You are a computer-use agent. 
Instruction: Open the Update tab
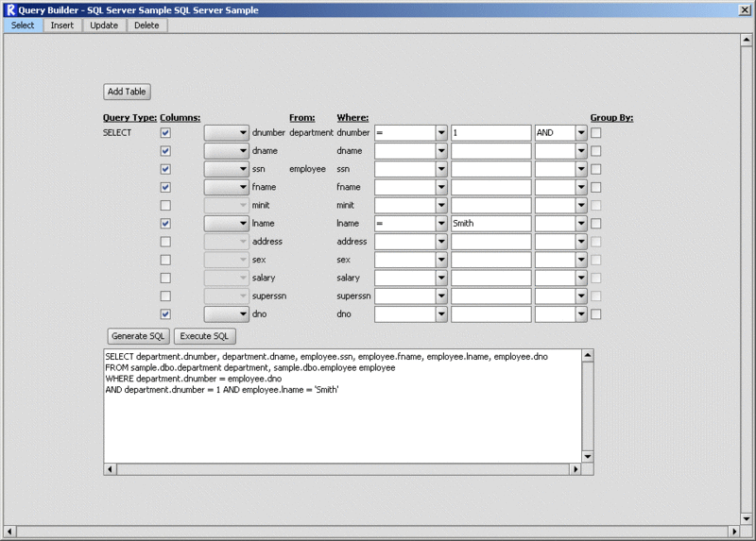click(104, 25)
